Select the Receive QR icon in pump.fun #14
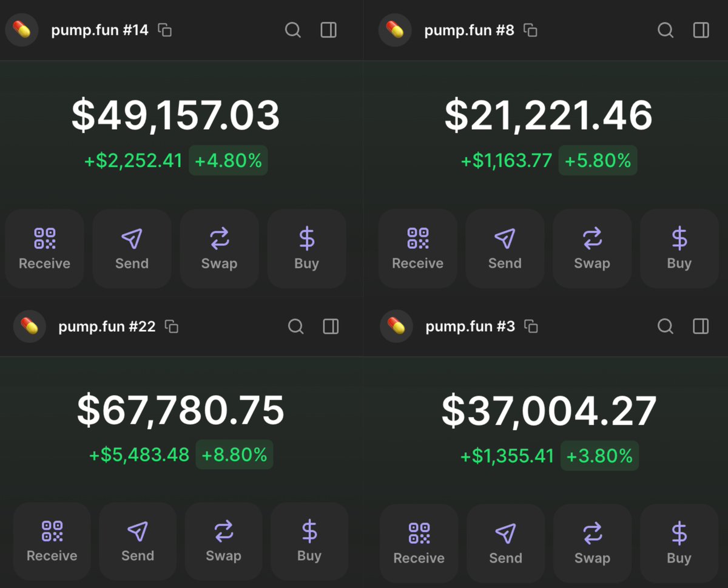Viewport: 728px width, 588px height. [44, 238]
